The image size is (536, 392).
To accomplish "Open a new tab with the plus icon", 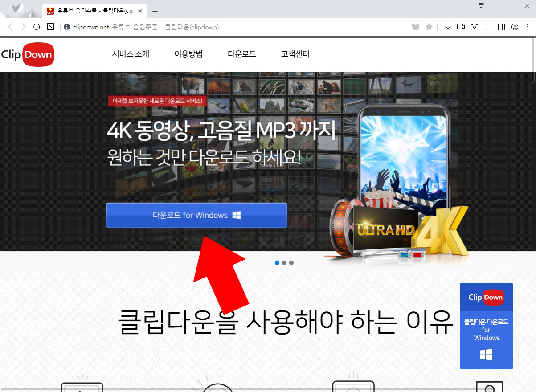I will pyautogui.click(x=155, y=11).
